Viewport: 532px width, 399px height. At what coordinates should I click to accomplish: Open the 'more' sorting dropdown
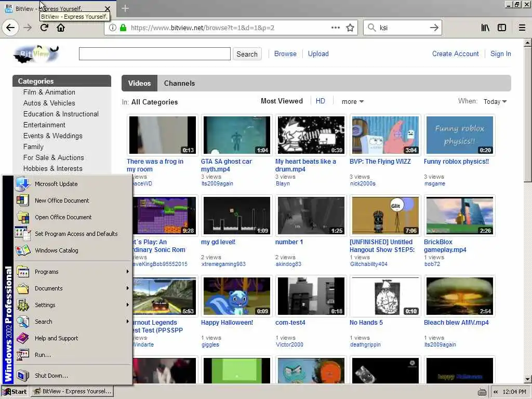click(353, 101)
